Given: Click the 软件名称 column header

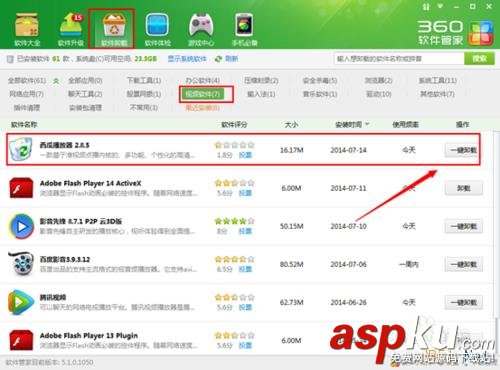Looking at the screenshot, I should point(24,124).
